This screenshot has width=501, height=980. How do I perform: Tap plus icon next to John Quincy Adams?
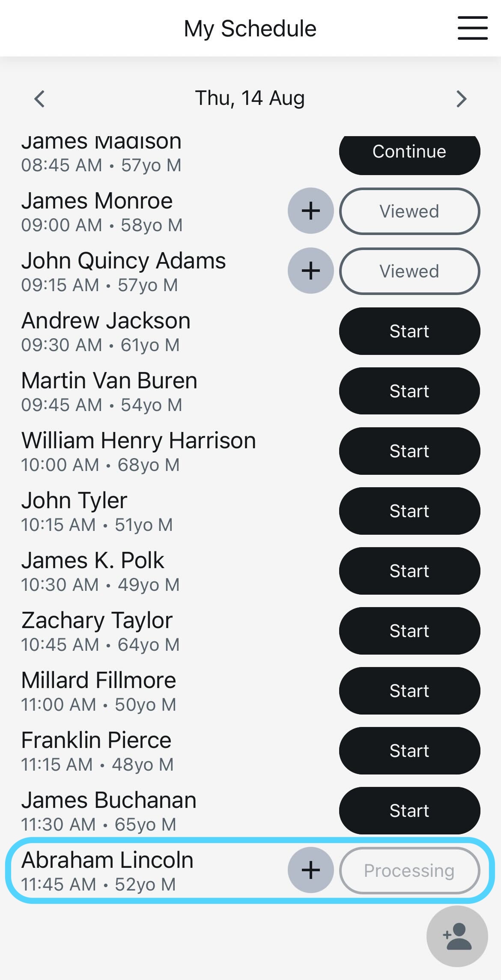click(311, 271)
